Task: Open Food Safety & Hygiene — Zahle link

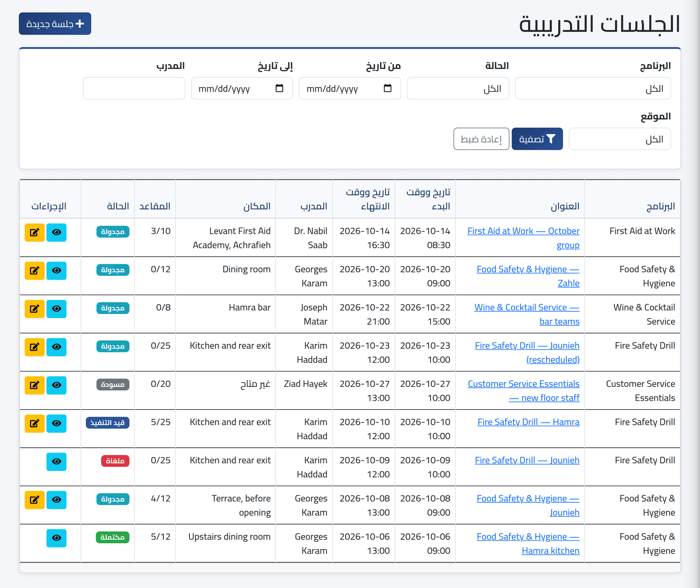Action: [528, 276]
